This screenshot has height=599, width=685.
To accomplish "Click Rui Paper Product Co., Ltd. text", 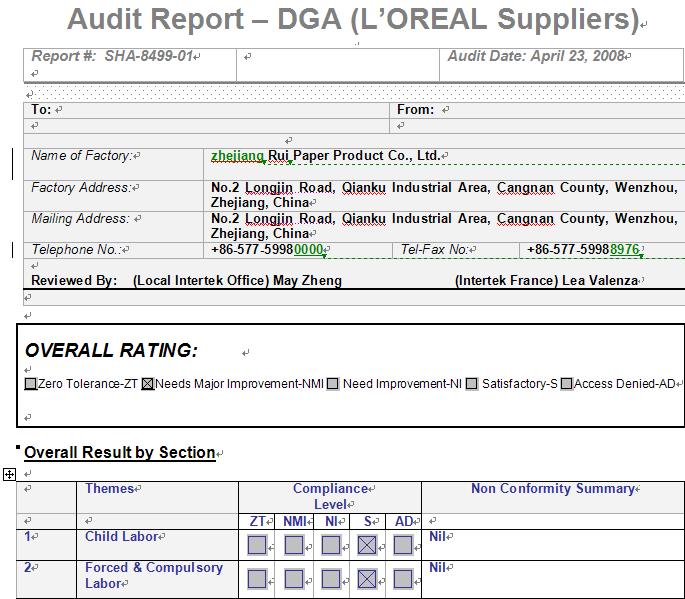I will (x=354, y=156).
